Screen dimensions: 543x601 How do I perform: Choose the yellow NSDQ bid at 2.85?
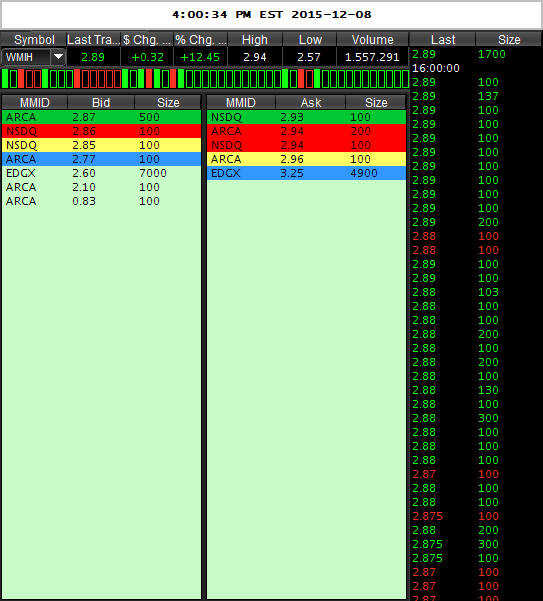pyautogui.click(x=101, y=145)
